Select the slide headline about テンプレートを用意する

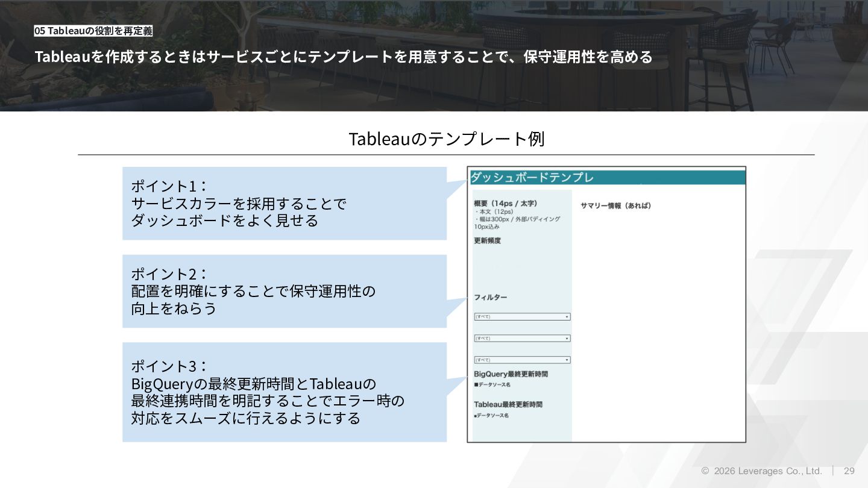tap(344, 57)
